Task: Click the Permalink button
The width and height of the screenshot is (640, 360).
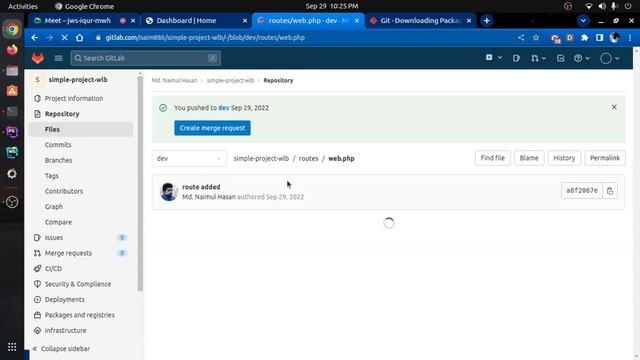Action: click(x=604, y=158)
